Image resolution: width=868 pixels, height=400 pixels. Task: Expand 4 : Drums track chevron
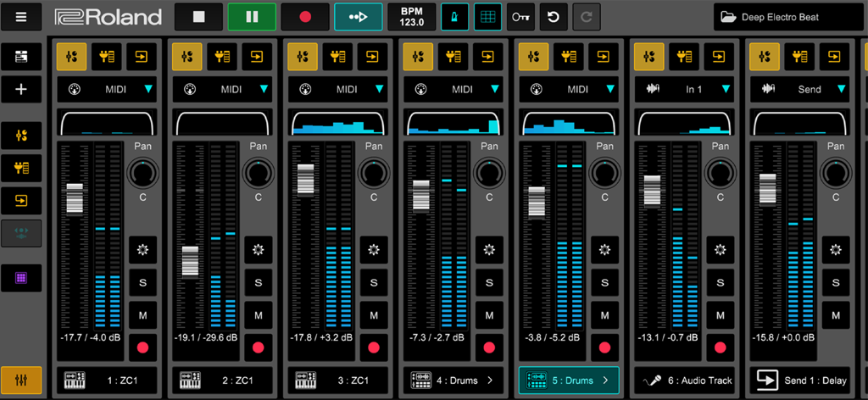[490, 381]
